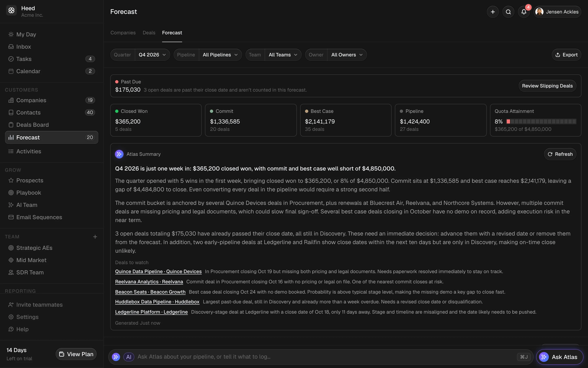The width and height of the screenshot is (588, 368).
Task: Click Review Slipping Deals button
Action: pos(547,86)
